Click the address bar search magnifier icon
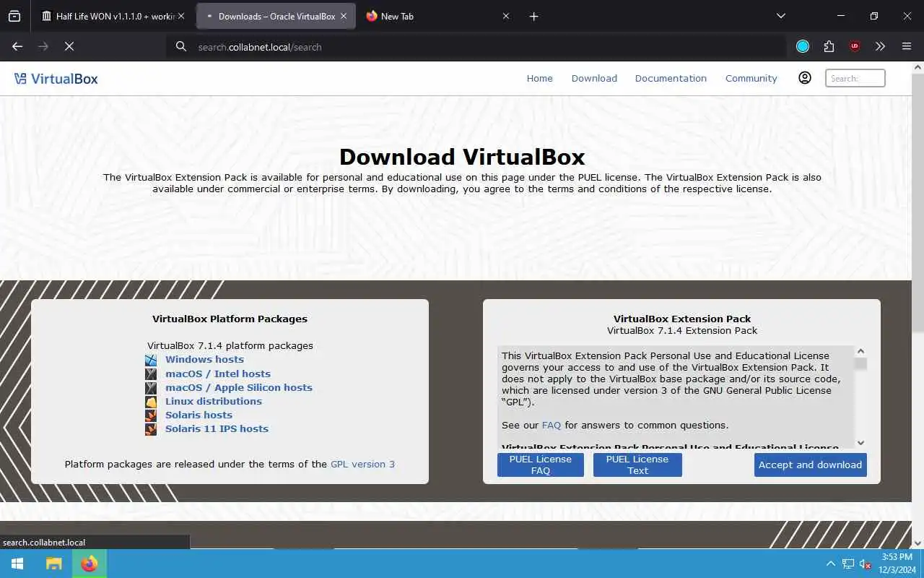924x578 pixels. tap(181, 47)
